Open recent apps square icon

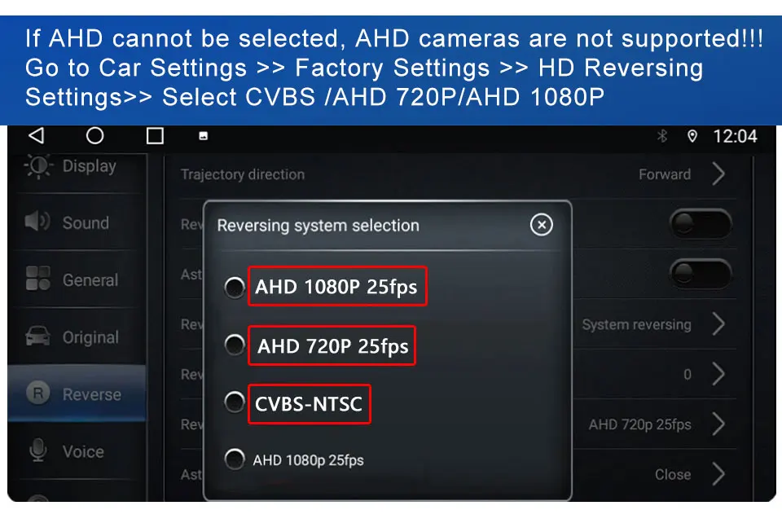tap(155, 135)
